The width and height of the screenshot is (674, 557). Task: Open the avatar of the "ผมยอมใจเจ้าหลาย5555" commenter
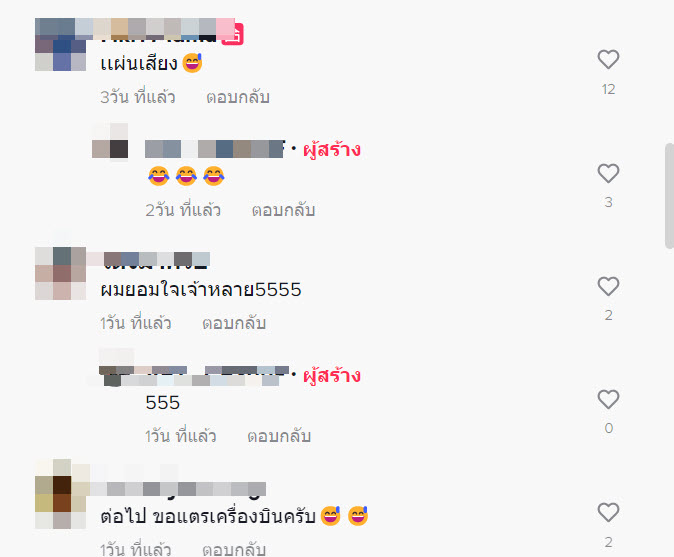point(60,273)
